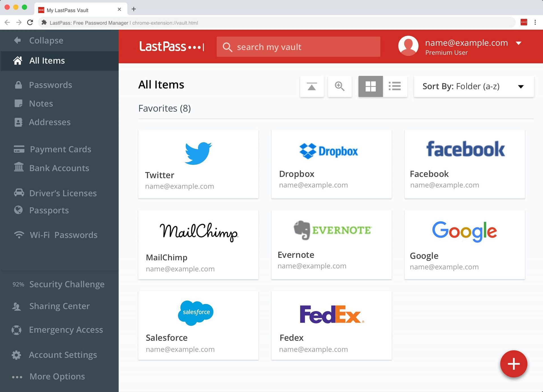Screen dimensions: 543x392
Task: Click the zoom magnifier icon
Action: pos(340,87)
